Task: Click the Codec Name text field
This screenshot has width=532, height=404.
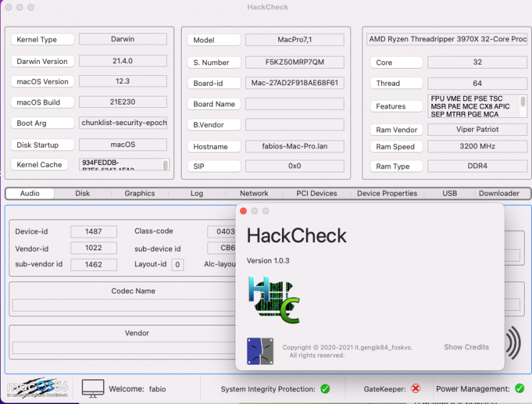Action: [123, 305]
